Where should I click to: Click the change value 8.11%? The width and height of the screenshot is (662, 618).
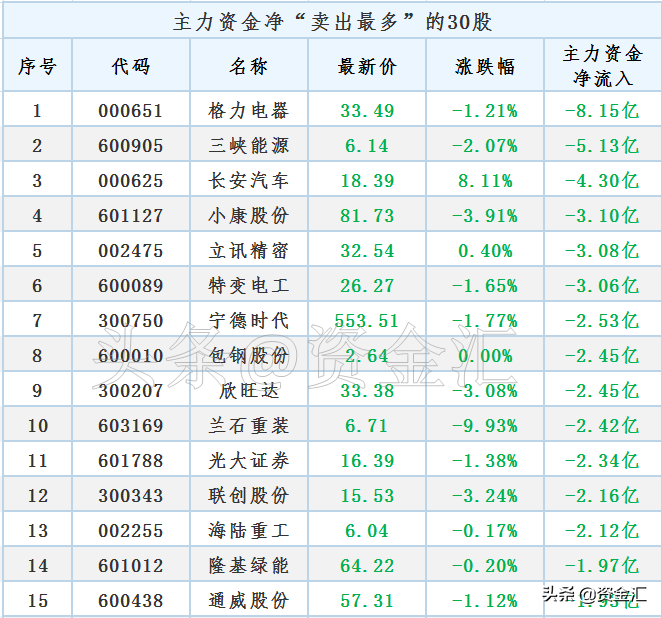485,181
